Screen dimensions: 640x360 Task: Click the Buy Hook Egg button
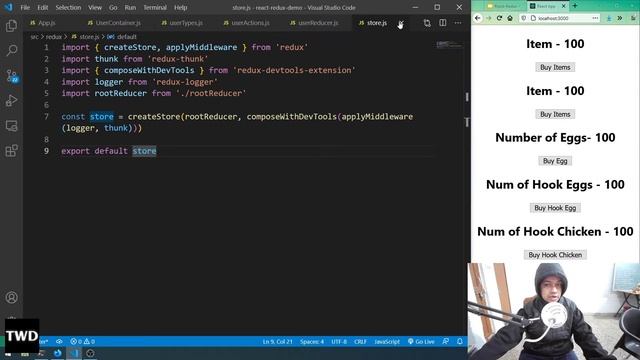click(555, 208)
